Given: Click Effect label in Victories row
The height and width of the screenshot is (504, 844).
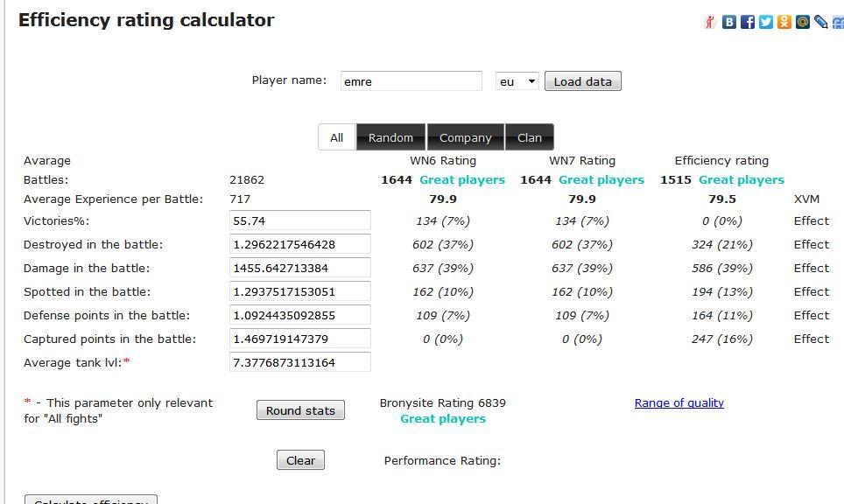Looking at the screenshot, I should 811,220.
